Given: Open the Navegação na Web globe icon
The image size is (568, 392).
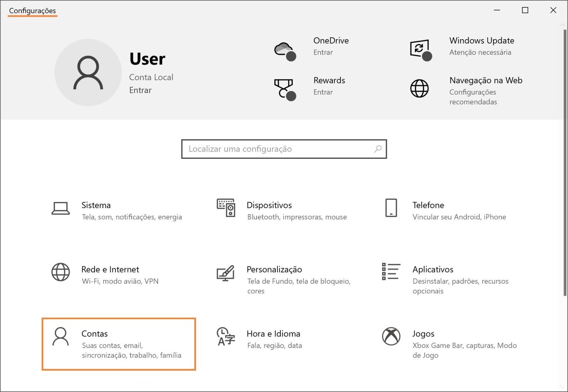Looking at the screenshot, I should pyautogui.click(x=419, y=89).
